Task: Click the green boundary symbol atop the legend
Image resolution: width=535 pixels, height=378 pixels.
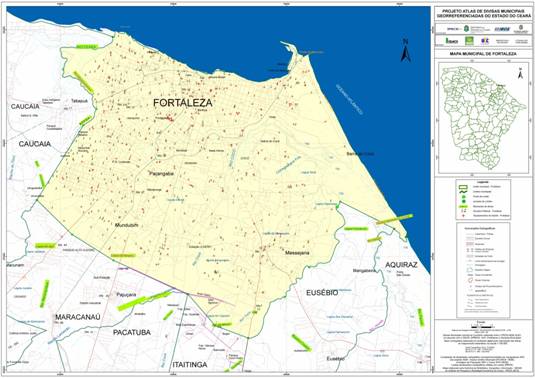Action: [x=463, y=187]
